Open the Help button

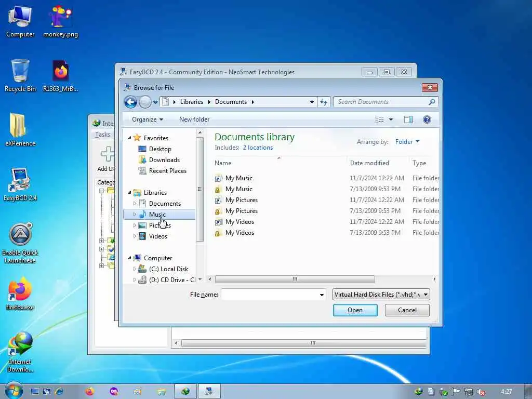coord(427,119)
